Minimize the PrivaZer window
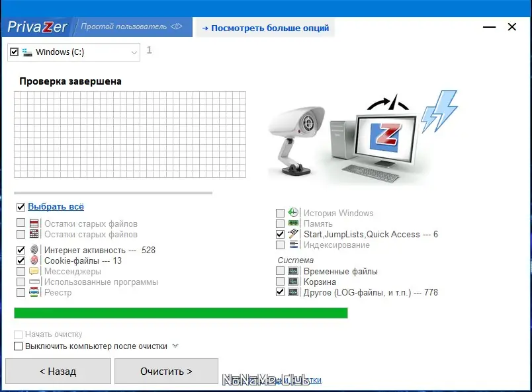Screen dimensions: 532x392 [x=489, y=27]
